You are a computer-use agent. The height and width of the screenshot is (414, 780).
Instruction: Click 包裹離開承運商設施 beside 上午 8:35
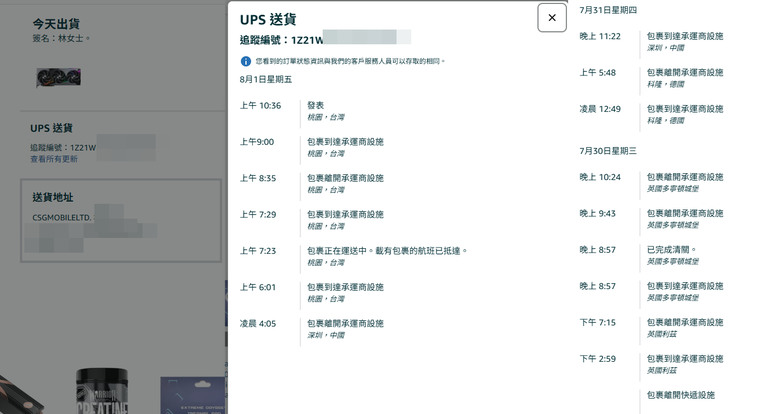345,178
